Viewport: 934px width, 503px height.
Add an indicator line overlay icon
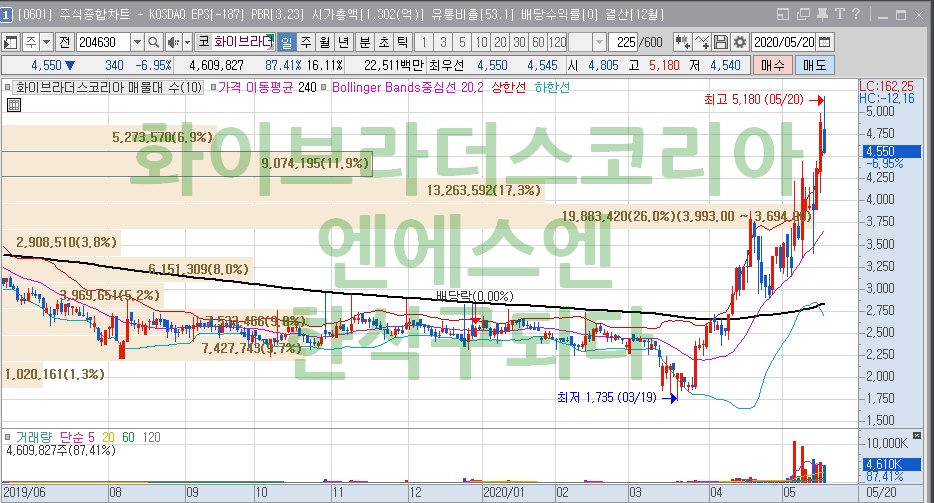pyautogui.click(x=703, y=42)
